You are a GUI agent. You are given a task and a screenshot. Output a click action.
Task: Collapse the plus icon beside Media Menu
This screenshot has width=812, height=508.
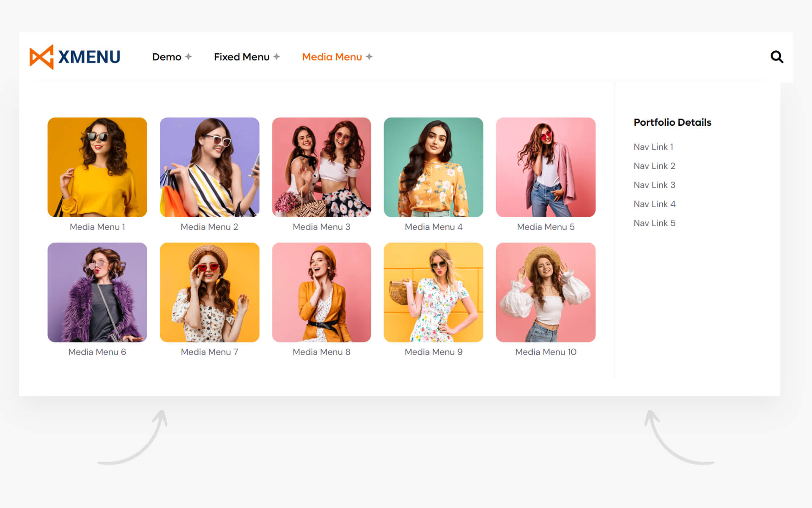369,57
